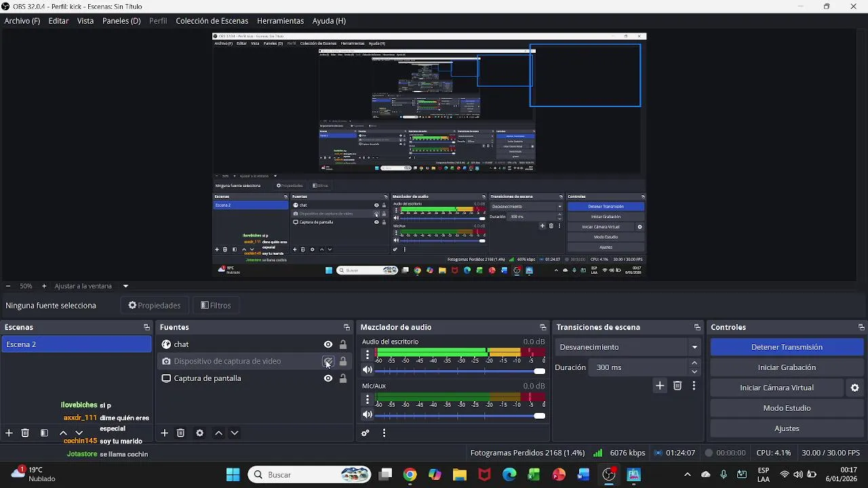Delete the selected scene with trash icon
Screen dimensions: 868x488
tap(25, 433)
